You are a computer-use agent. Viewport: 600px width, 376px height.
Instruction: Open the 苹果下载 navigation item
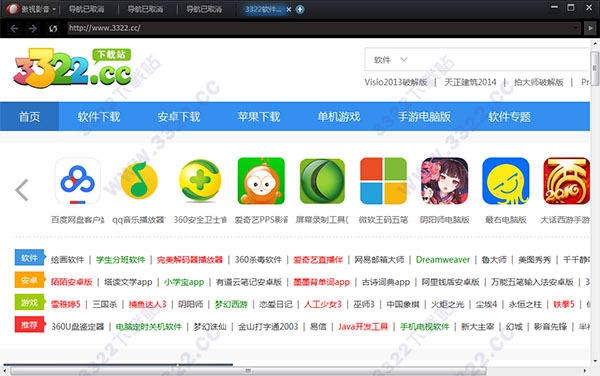259,117
